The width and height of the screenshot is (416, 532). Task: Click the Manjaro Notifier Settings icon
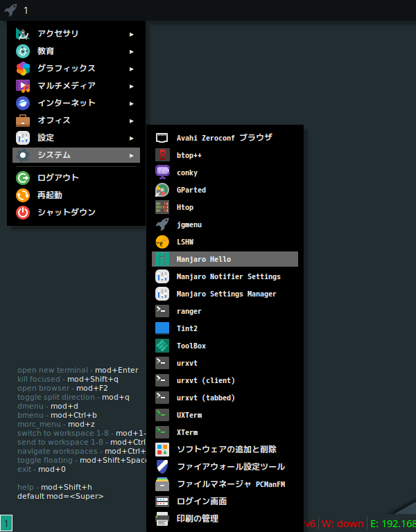click(x=162, y=276)
